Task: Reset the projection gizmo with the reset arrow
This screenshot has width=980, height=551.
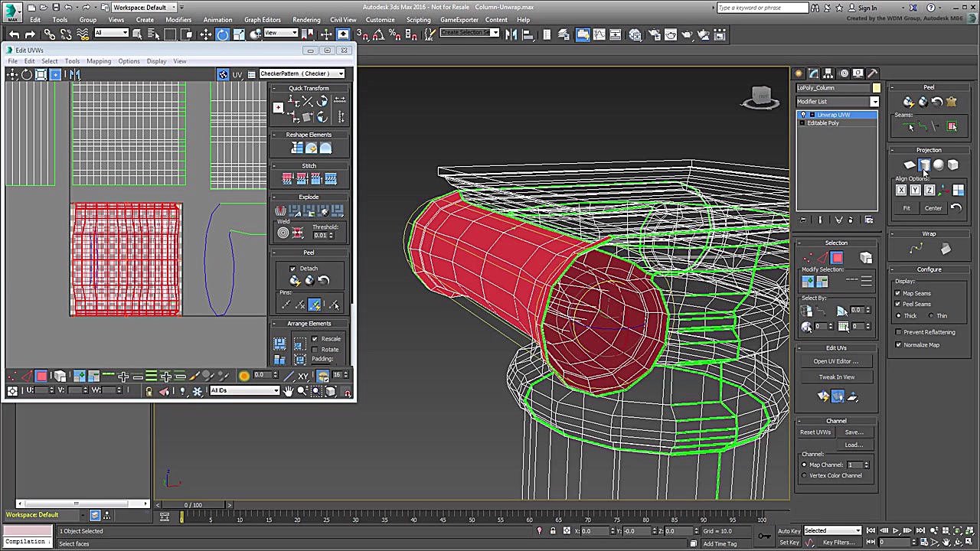Action: [956, 207]
